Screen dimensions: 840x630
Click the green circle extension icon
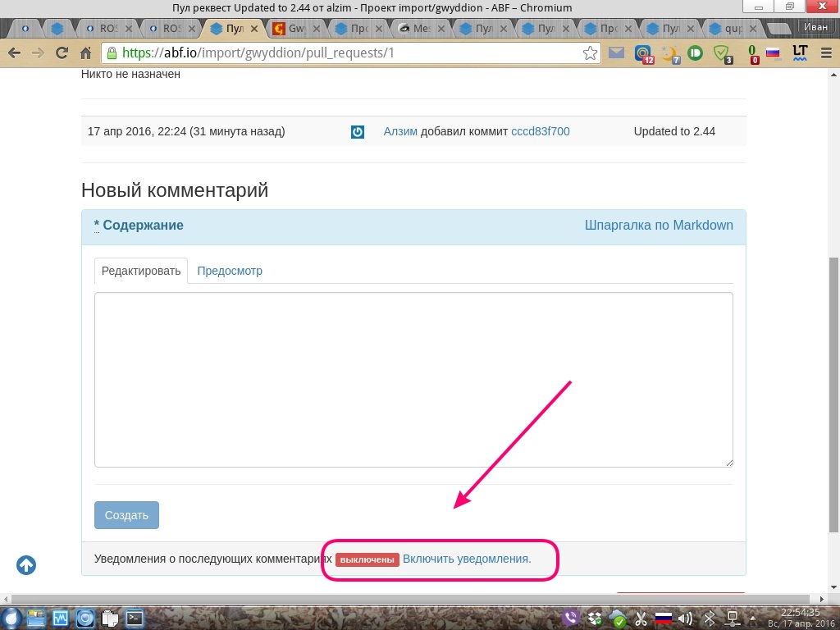tap(695, 53)
